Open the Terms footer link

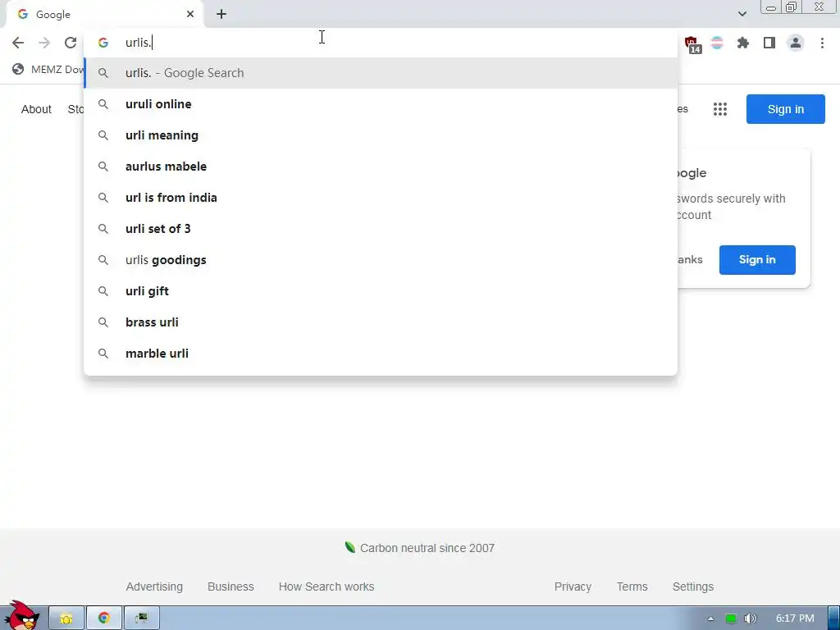point(632,587)
